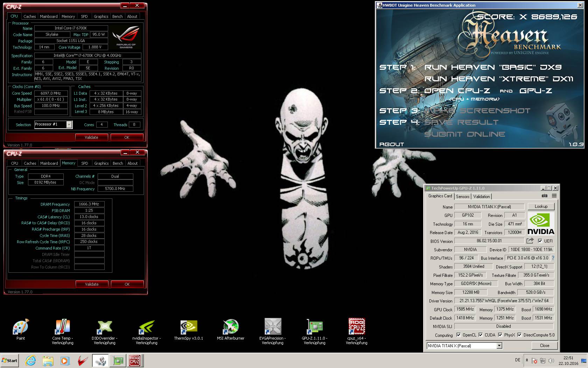The width and height of the screenshot is (588, 368).
Task: Open the media player taskbar icon
Action: 65,361
